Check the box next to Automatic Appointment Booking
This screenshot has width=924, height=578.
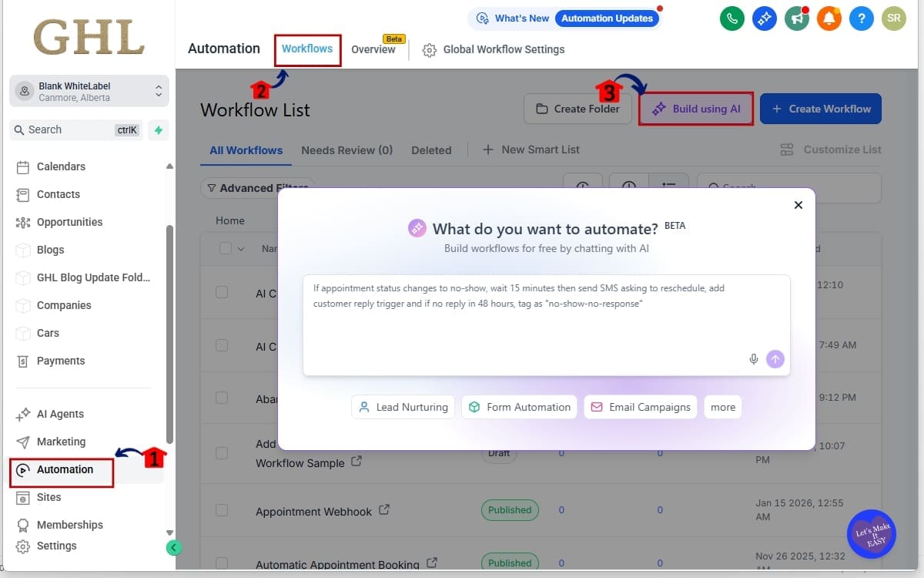(221, 562)
